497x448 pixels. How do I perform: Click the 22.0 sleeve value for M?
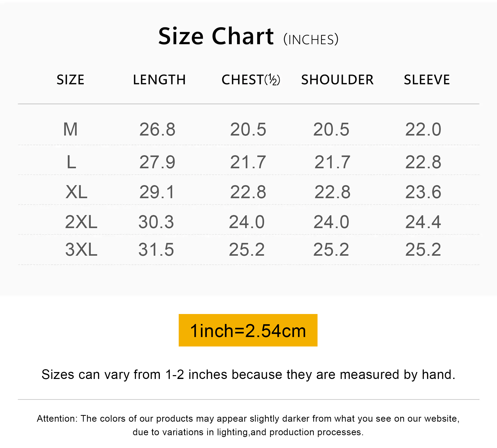(x=423, y=129)
